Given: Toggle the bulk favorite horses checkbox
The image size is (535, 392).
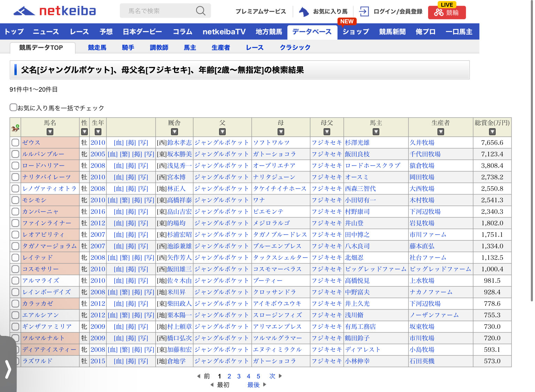Looking at the screenshot, I should [14, 107].
